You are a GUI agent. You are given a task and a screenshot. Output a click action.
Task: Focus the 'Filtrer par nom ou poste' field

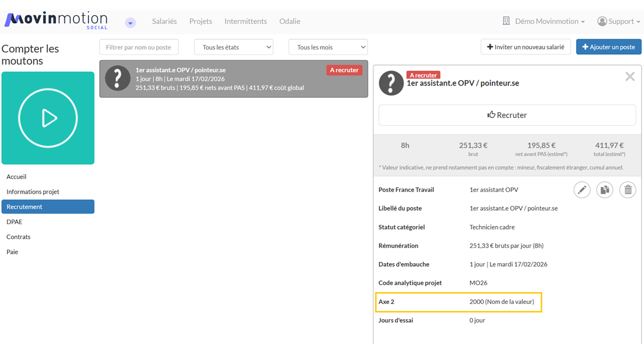tap(139, 47)
